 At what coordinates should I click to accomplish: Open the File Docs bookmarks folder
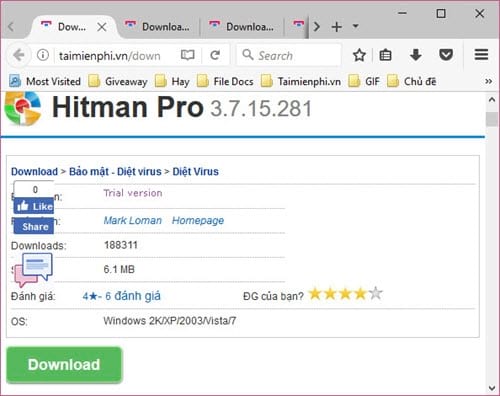(225, 81)
